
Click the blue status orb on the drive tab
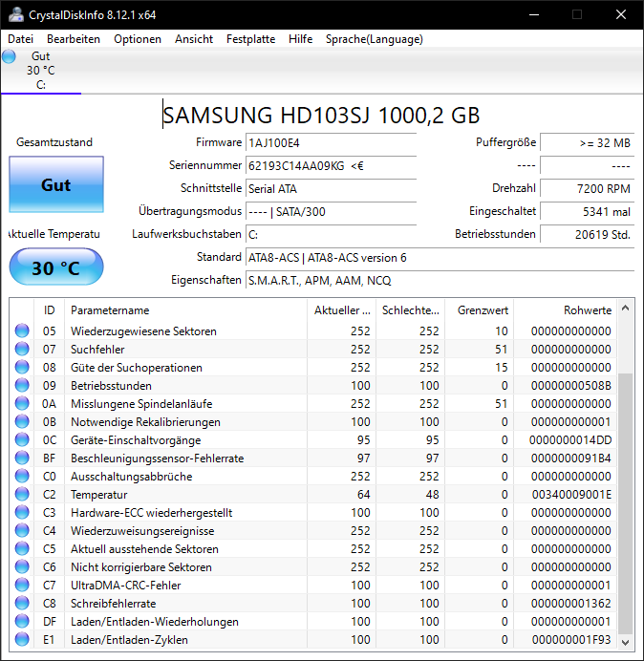tap(9, 56)
